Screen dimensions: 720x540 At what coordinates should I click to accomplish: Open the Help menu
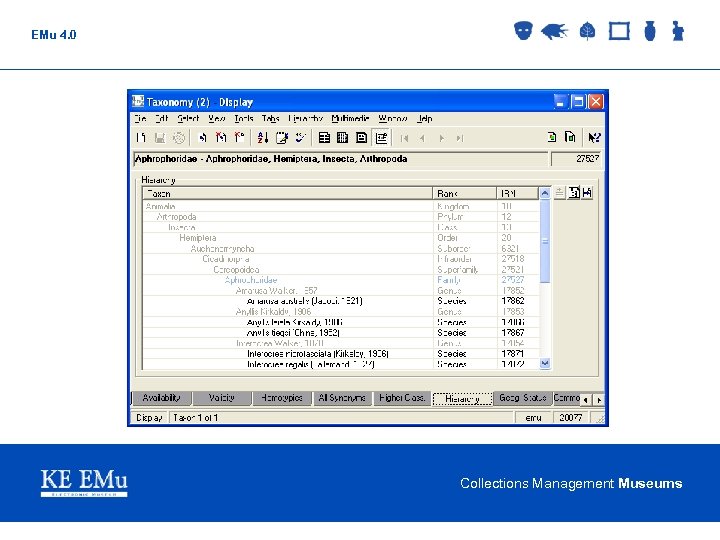(x=424, y=118)
